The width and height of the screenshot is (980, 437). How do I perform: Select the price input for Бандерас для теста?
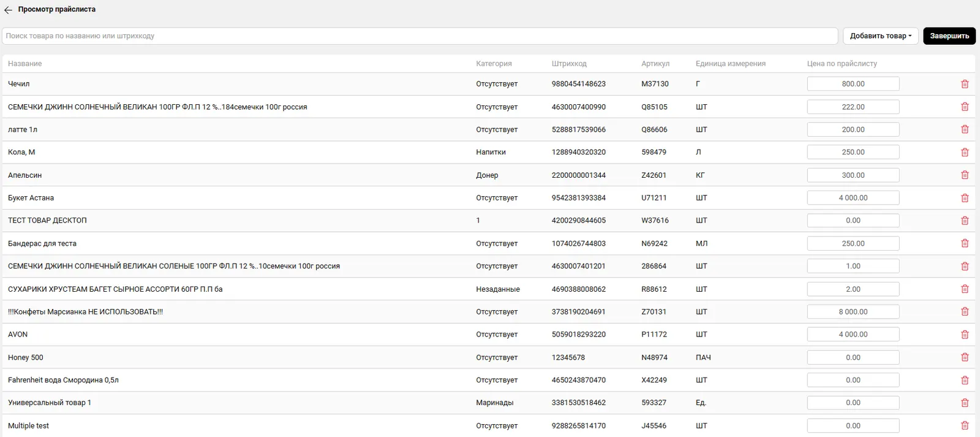[853, 243]
